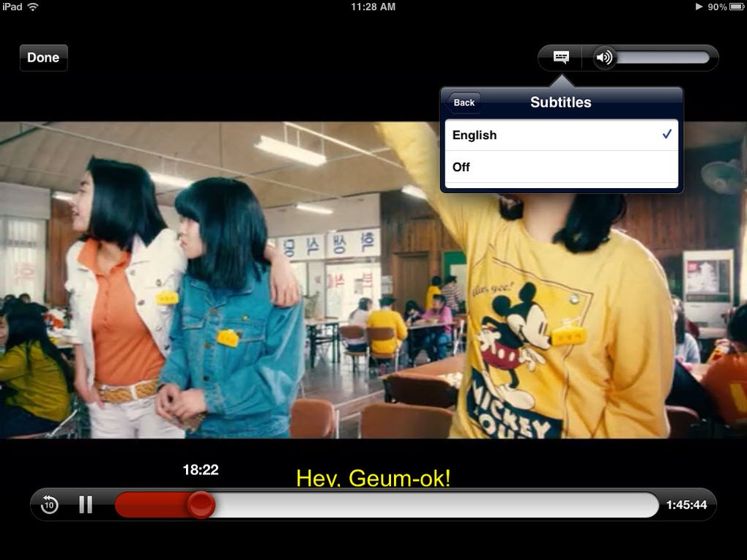Tap the 18:22 current time label
The image size is (747, 560).
(x=201, y=470)
